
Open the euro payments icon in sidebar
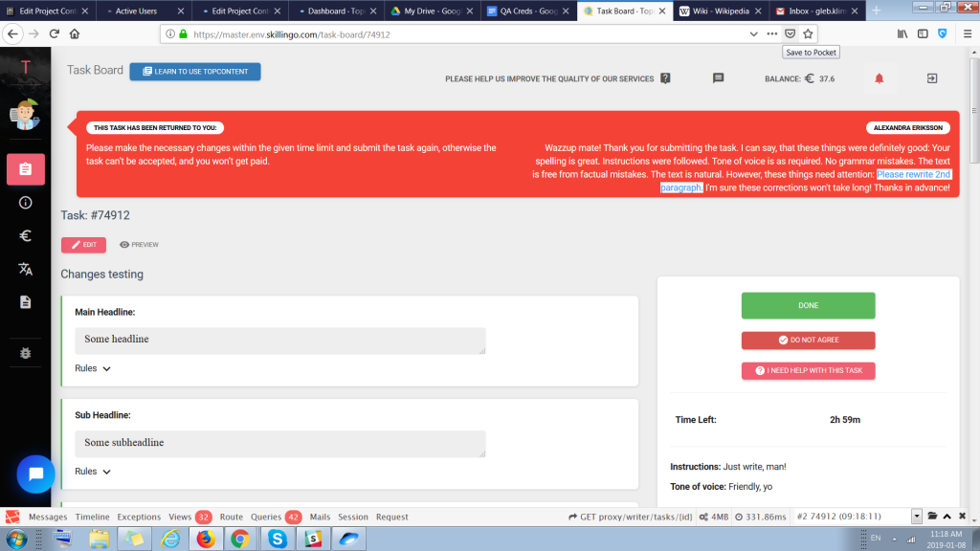[x=25, y=235]
